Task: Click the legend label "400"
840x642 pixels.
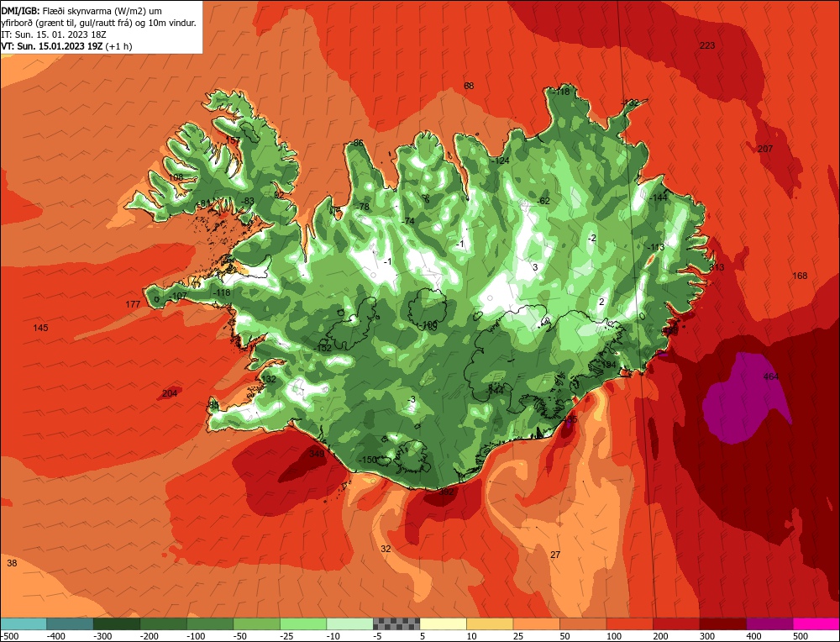Action: click(x=753, y=636)
